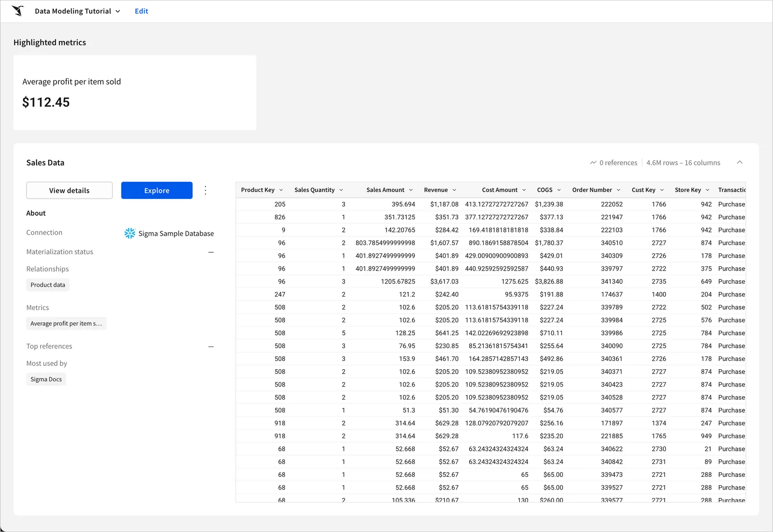The height and width of the screenshot is (532, 773).
Task: Select Average profit per item metric tag
Action: click(x=66, y=324)
